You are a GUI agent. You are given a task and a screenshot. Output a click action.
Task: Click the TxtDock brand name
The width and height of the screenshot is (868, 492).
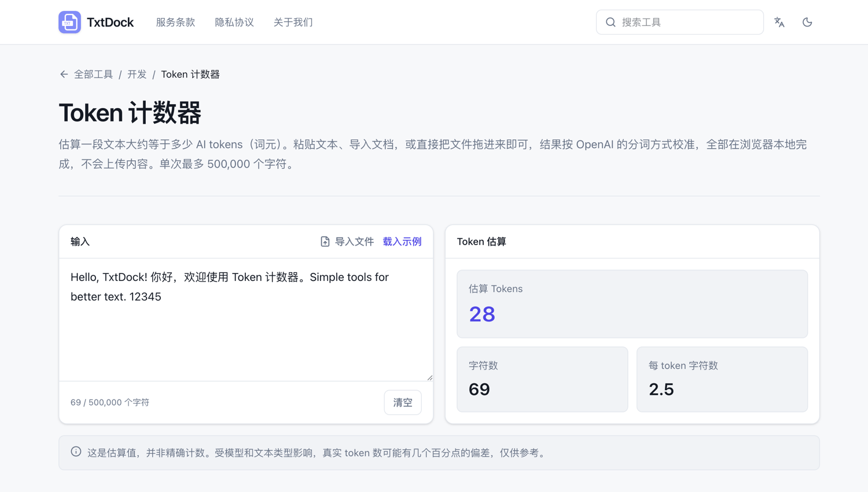(x=110, y=22)
